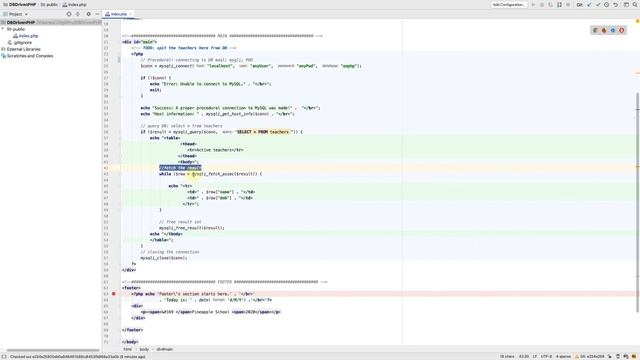Click the html breadcrumb at editor bottom
Screen dimensions: 640x360
pyautogui.click(x=128, y=349)
